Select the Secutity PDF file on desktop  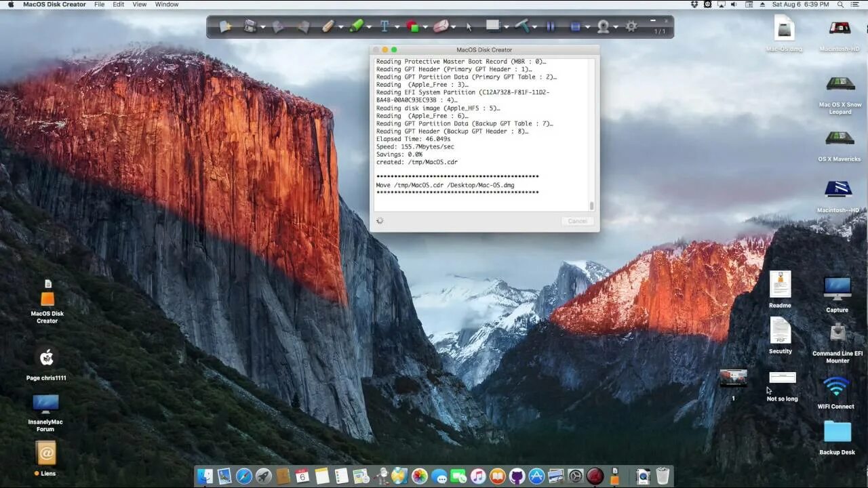tap(780, 335)
